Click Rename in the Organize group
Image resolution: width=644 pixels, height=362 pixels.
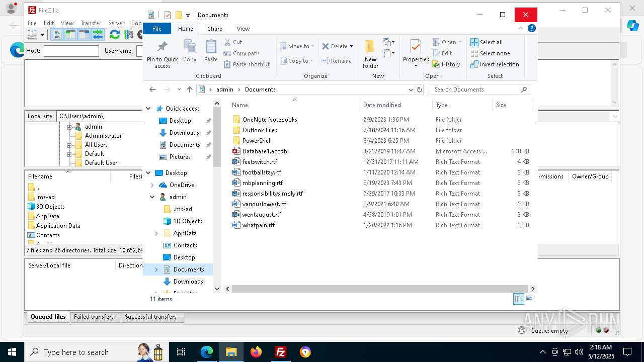coord(337,61)
